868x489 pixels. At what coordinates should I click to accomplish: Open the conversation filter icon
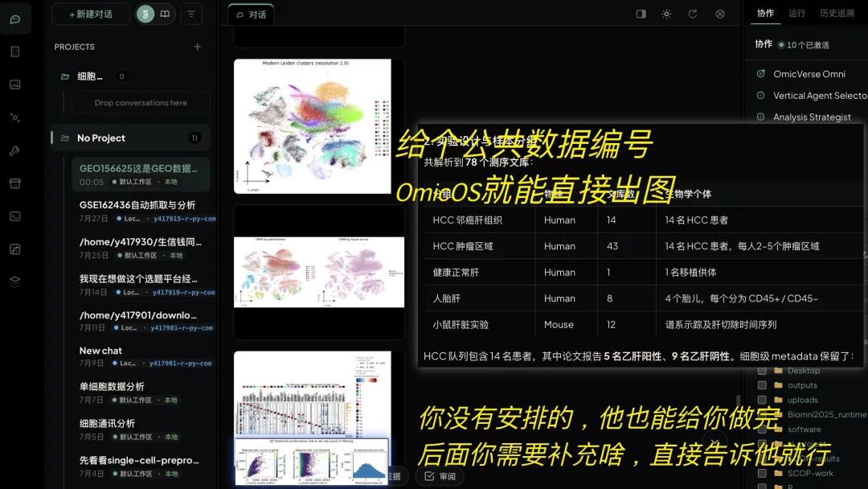click(191, 14)
